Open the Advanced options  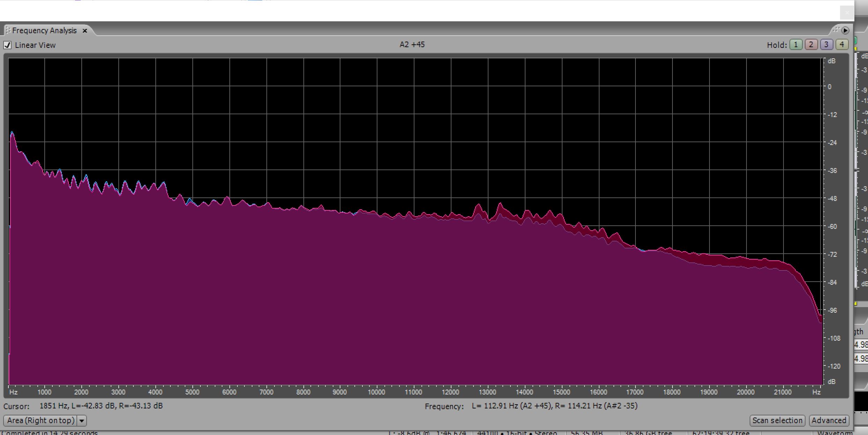pyautogui.click(x=829, y=420)
